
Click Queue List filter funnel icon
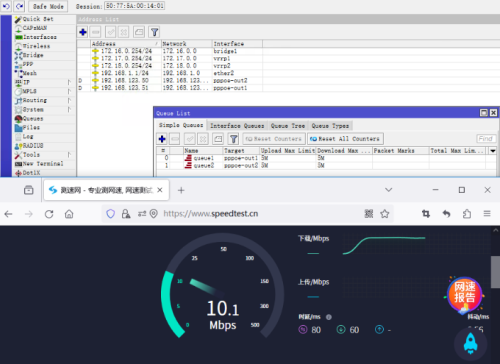point(233,139)
